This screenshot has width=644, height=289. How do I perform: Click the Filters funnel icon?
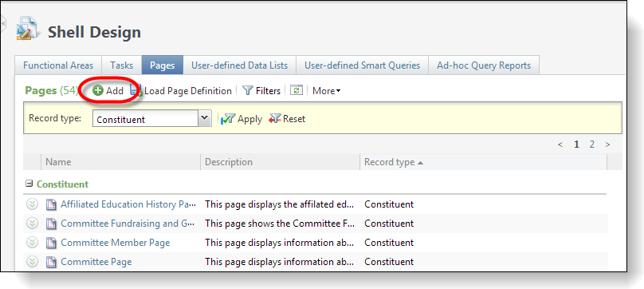click(x=247, y=90)
